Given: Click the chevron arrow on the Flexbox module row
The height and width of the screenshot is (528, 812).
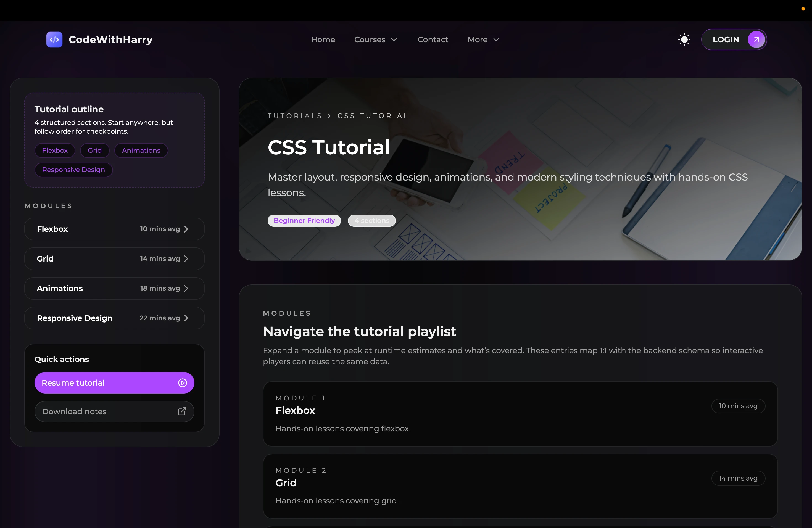Looking at the screenshot, I should [186, 229].
